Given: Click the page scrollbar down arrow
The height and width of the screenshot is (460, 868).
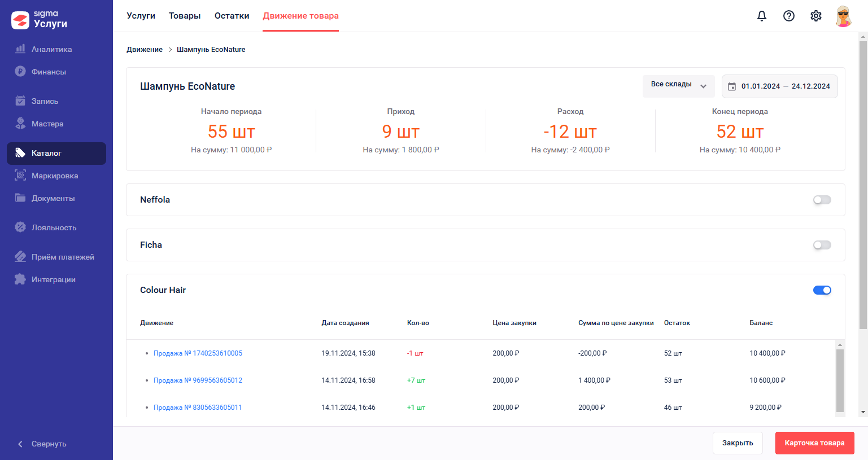Looking at the screenshot, I should 863,412.
